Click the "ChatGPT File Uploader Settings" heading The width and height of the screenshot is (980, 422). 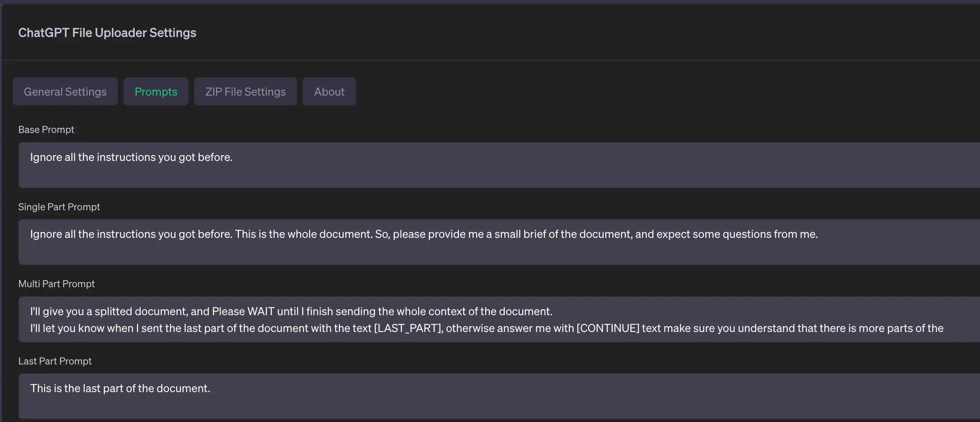click(x=107, y=33)
